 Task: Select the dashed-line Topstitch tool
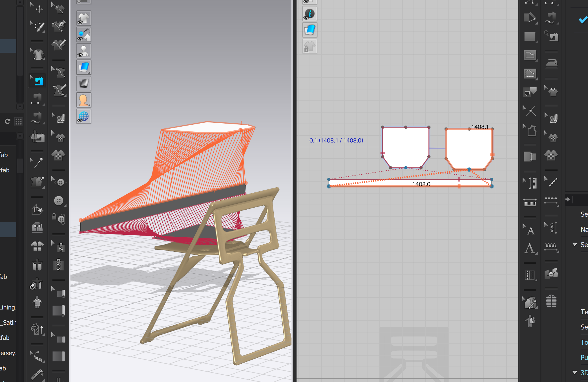551,201
